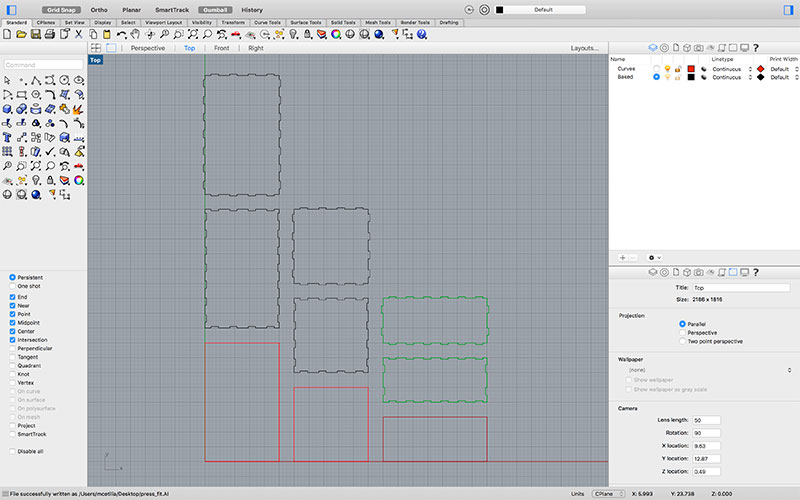Switch to the Curve Tools tab
This screenshot has height=500, width=800.
pos(267,22)
